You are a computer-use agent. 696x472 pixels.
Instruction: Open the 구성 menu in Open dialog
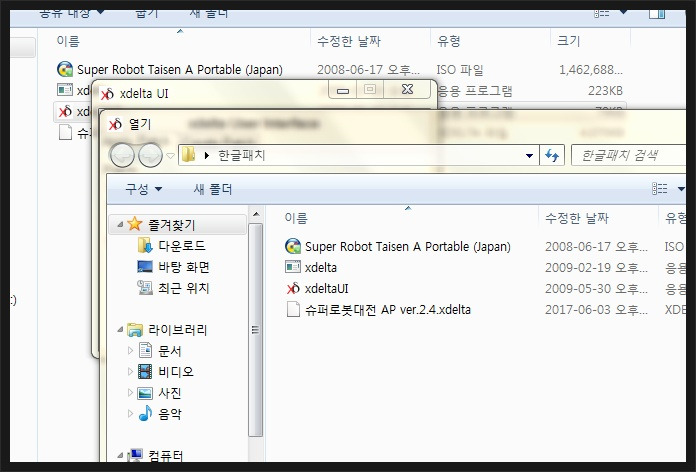[143, 190]
